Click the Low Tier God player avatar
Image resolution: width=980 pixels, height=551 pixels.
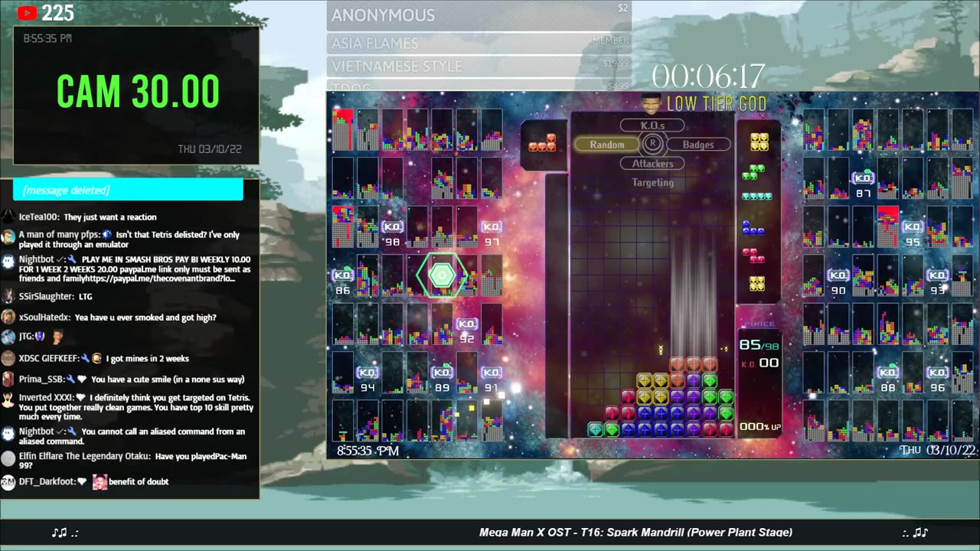click(650, 103)
